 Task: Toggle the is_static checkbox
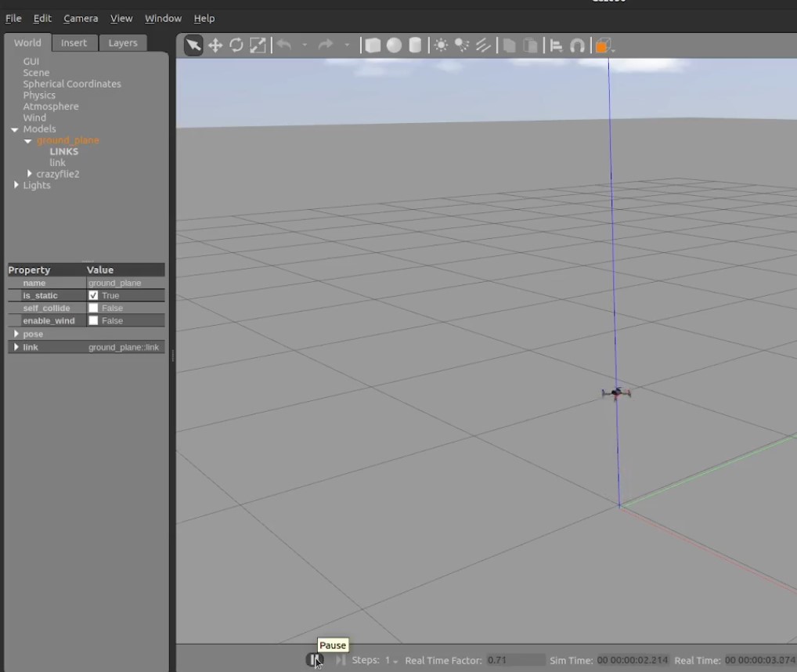[93, 295]
